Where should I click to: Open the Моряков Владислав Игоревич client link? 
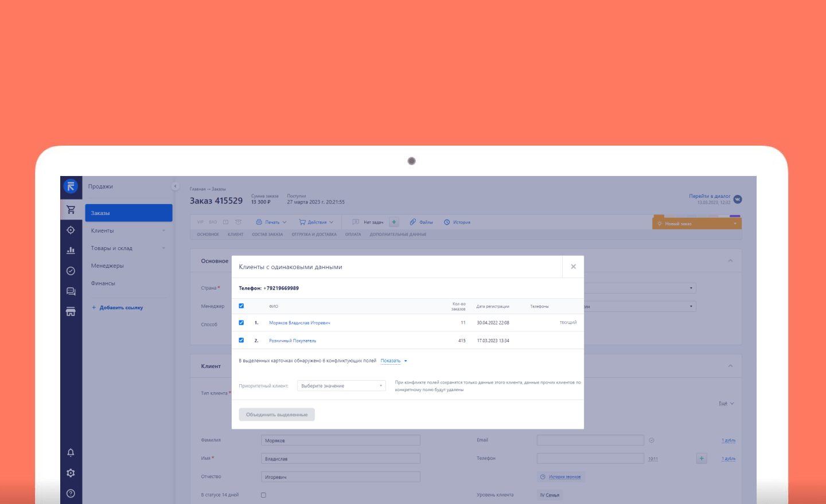point(299,323)
